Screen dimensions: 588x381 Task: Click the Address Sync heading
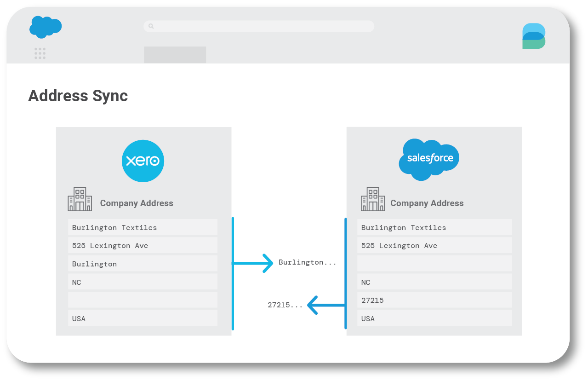78,96
